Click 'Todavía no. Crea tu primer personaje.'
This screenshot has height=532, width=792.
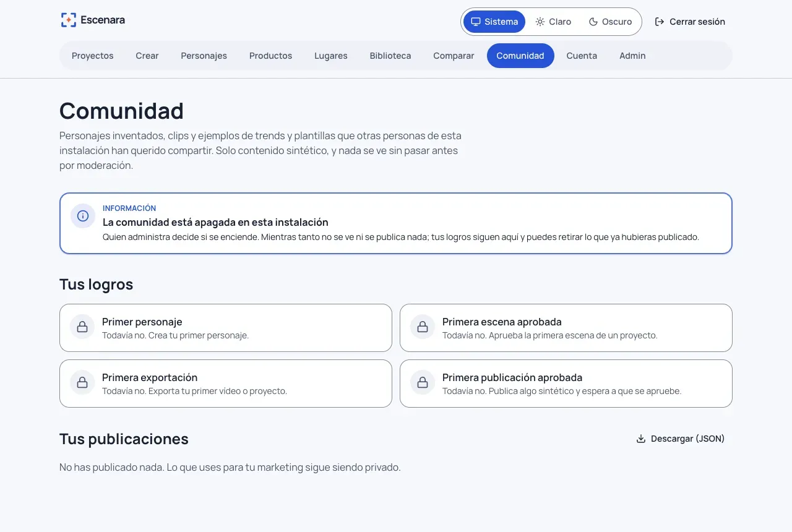point(175,335)
